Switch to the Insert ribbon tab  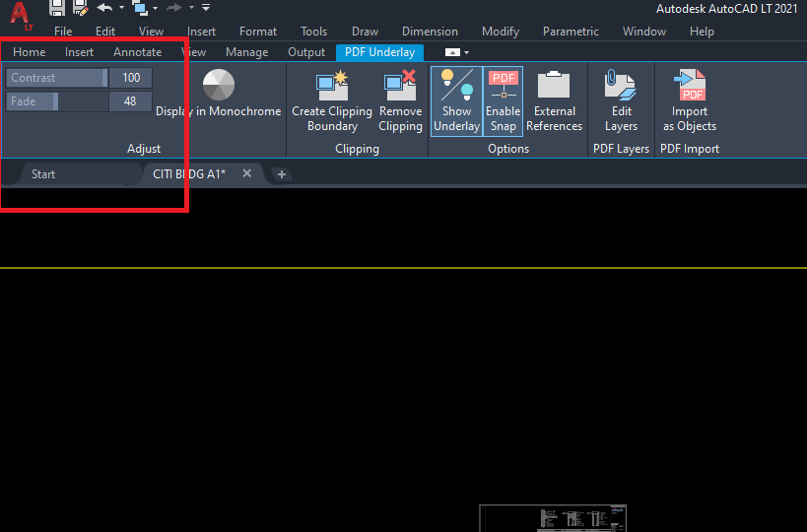point(79,52)
